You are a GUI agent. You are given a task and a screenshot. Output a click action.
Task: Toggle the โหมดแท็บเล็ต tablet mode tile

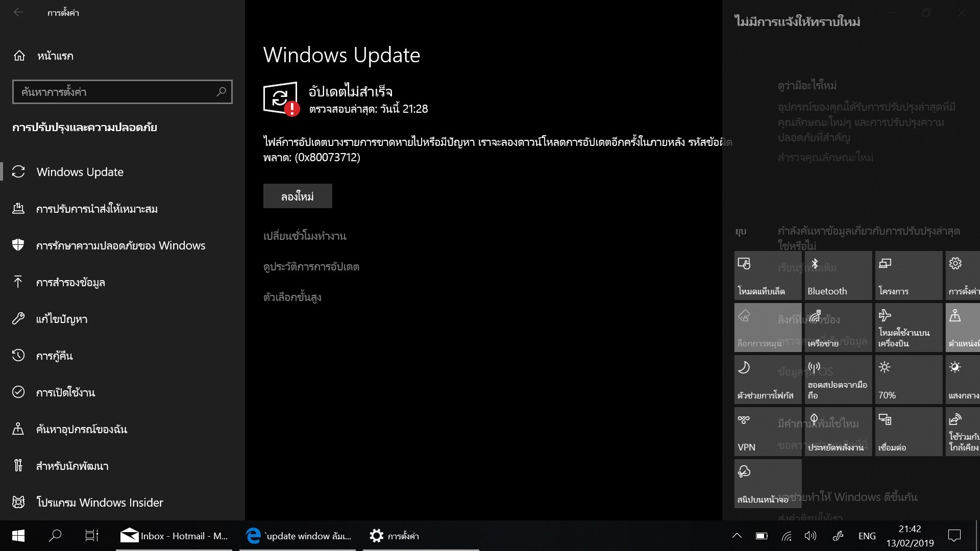(768, 275)
